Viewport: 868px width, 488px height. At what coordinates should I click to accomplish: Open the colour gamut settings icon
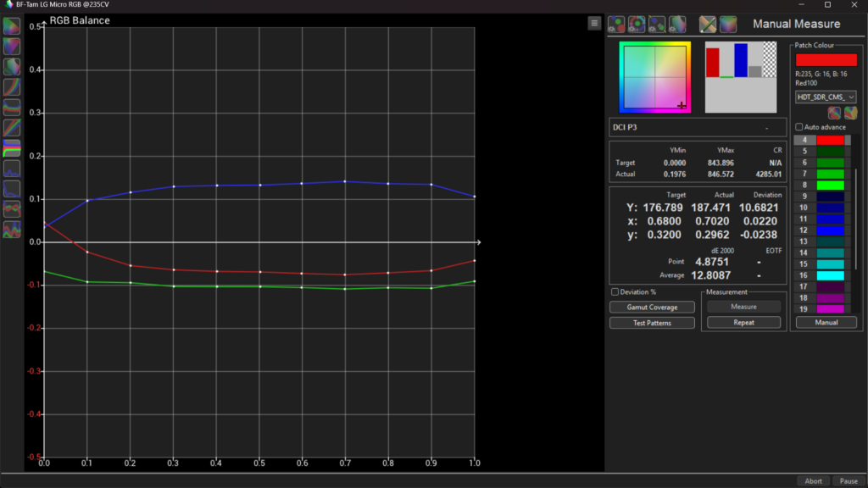tap(677, 25)
